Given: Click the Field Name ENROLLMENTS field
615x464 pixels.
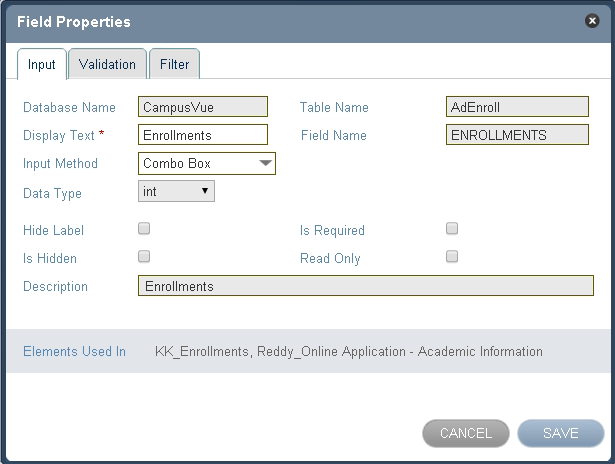Looking at the screenshot, I should click(517, 135).
